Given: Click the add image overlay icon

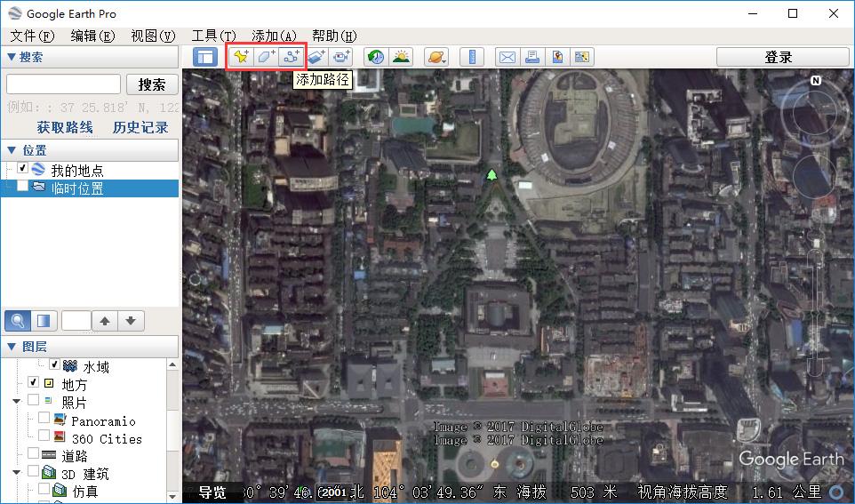Looking at the screenshot, I should tap(316, 57).
